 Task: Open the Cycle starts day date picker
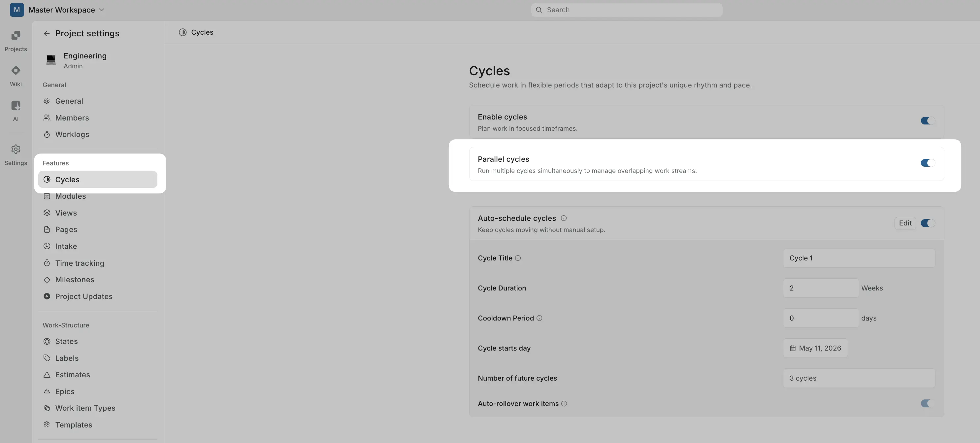815,348
